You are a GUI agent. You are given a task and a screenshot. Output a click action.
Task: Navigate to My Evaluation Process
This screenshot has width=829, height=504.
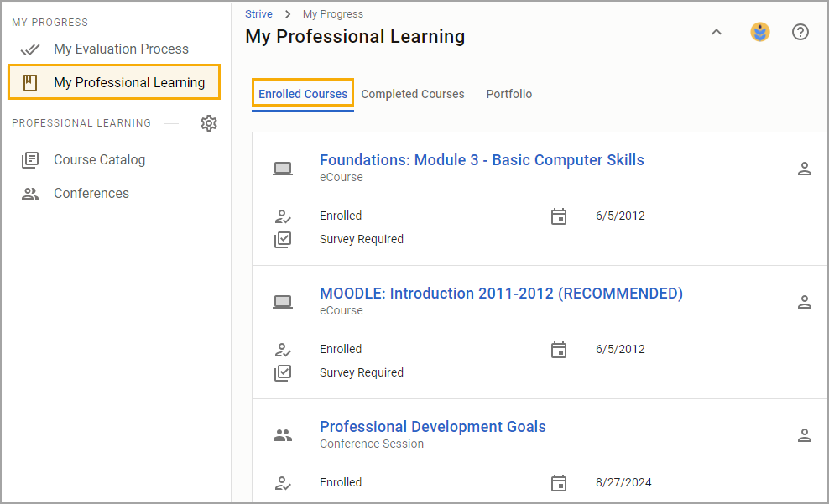click(121, 49)
